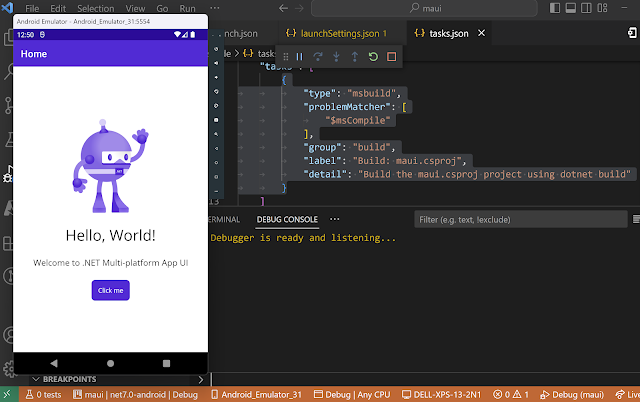Stop debugging with the red square
The image size is (640, 402).
point(391,57)
